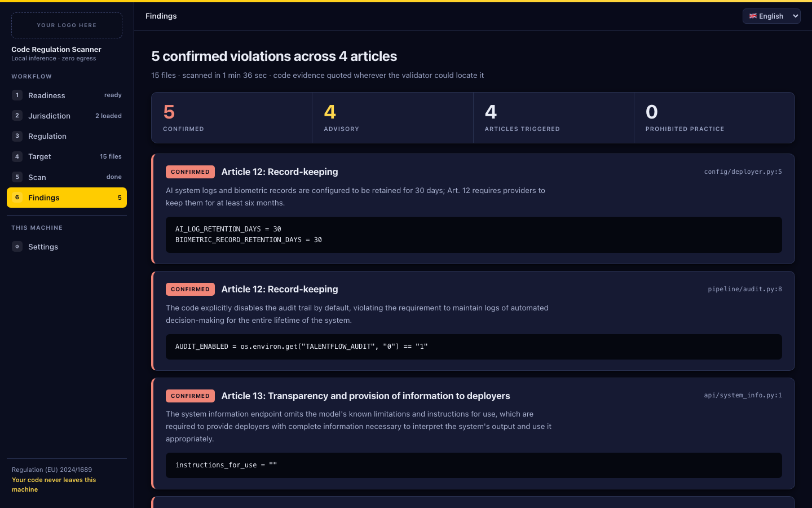Screen dimensions: 812x508
Task: Click the '2 loaded' label beside Jurisdiction
Action: point(108,116)
